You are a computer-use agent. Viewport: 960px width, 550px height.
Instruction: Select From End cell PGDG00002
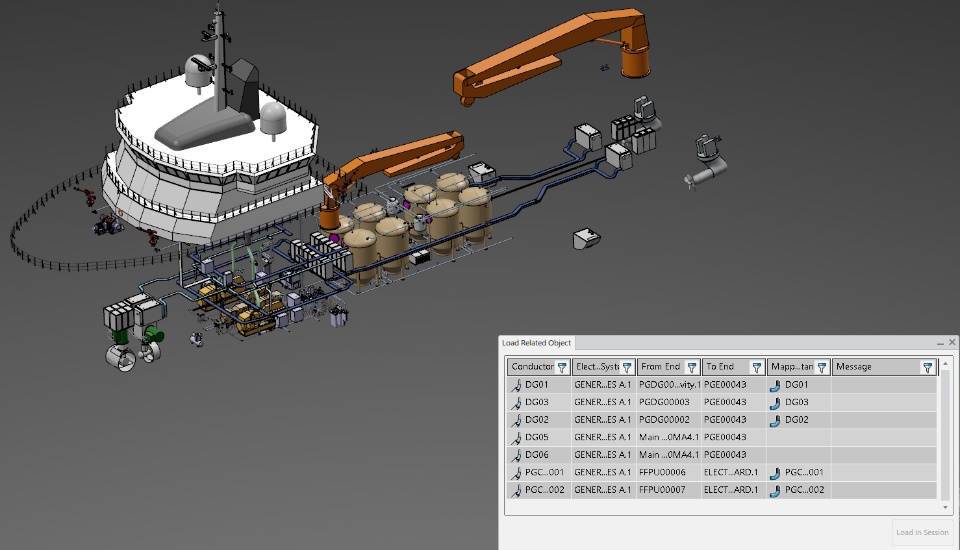click(664, 420)
